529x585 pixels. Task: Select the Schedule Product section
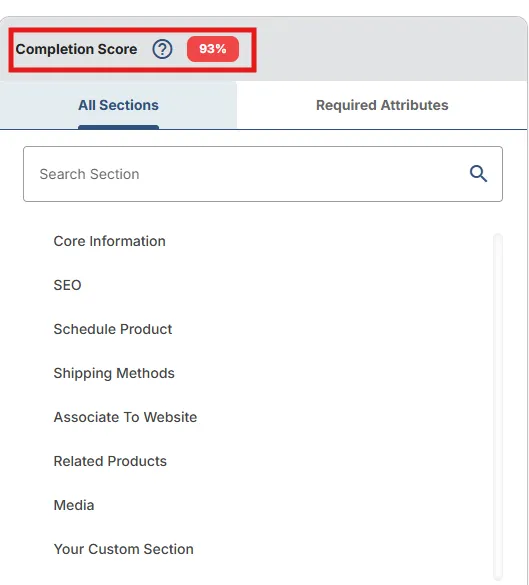[113, 329]
